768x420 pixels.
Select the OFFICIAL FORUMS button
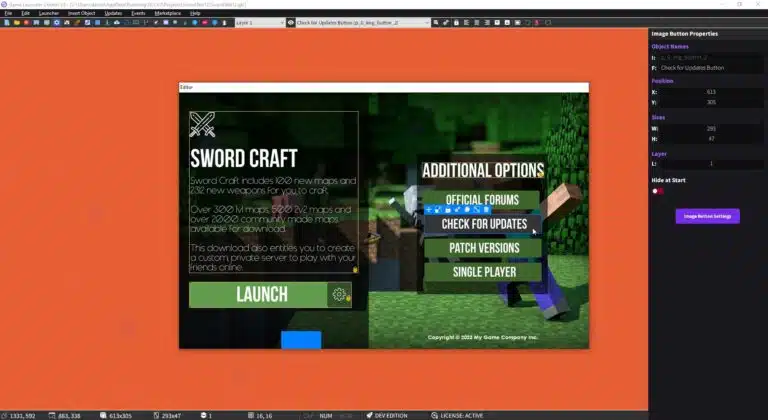tap(482, 199)
